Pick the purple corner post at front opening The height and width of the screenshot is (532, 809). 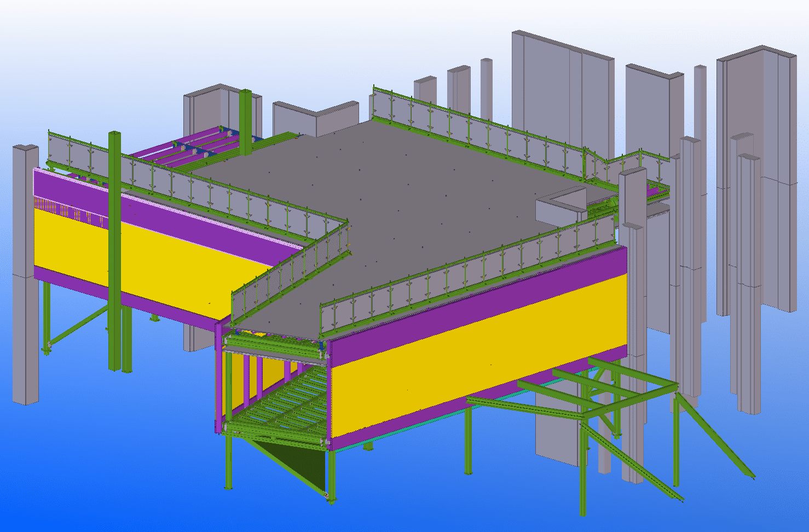tap(218, 378)
